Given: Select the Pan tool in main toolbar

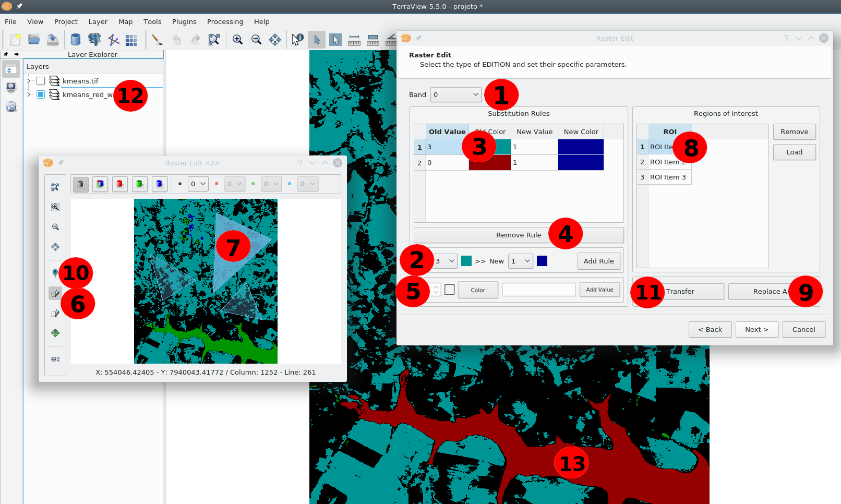Looking at the screenshot, I should coord(275,40).
